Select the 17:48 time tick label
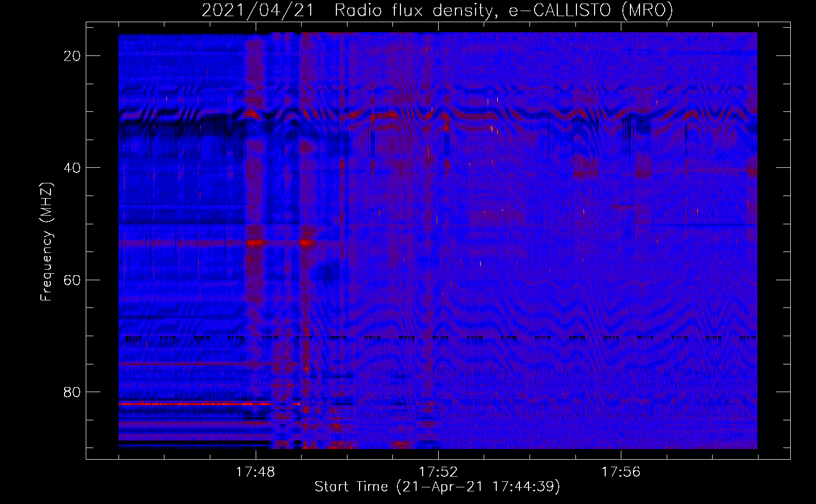Screen dimensions: 816x504 [255, 472]
